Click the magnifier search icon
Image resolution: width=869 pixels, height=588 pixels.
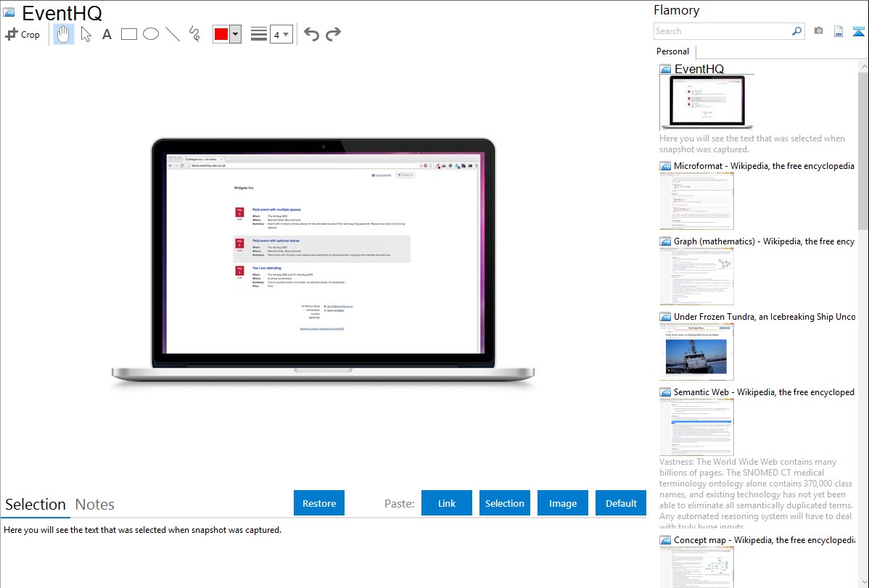point(797,31)
